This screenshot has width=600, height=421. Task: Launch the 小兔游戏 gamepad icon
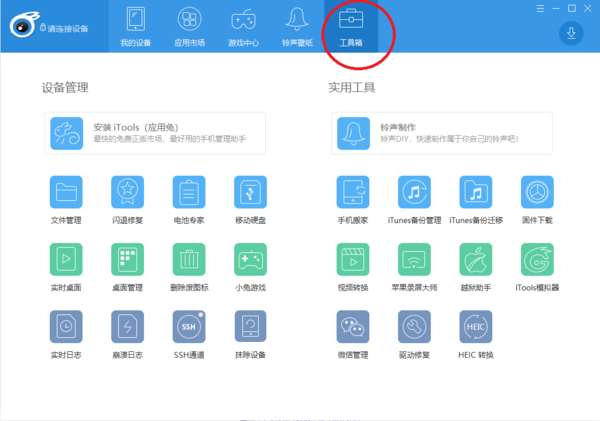[250, 259]
